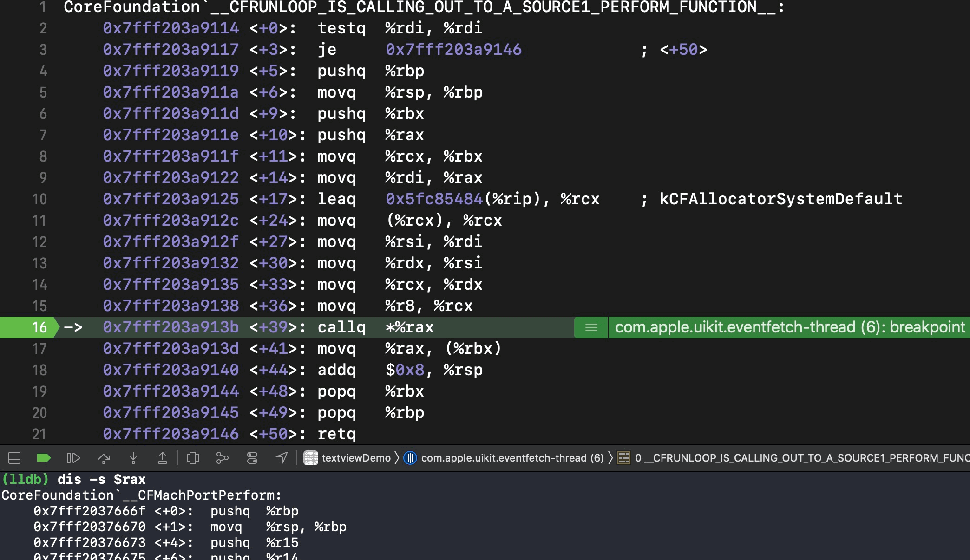Click the Simulate Location arrow icon
The height and width of the screenshot is (560, 970).
click(x=282, y=458)
